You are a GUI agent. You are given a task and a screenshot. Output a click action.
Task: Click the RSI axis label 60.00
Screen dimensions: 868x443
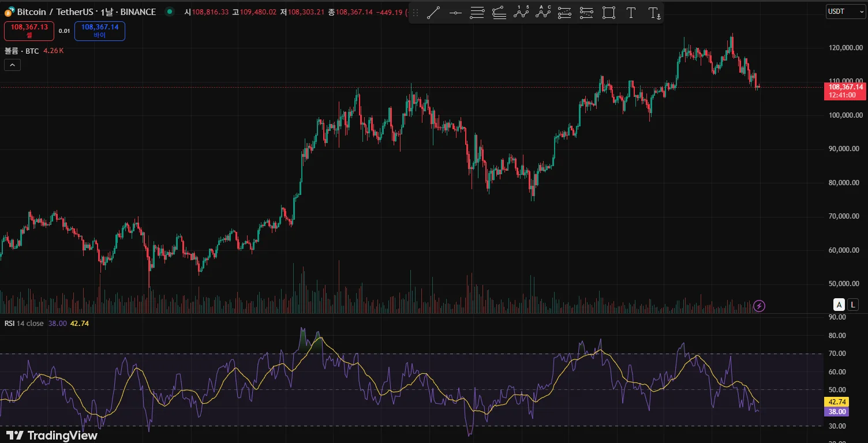837,372
